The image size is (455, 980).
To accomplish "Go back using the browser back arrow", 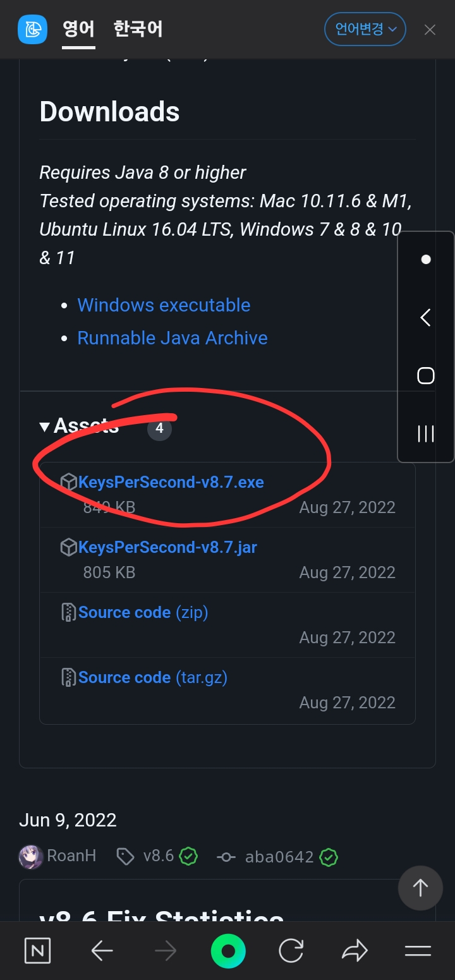I will (102, 950).
